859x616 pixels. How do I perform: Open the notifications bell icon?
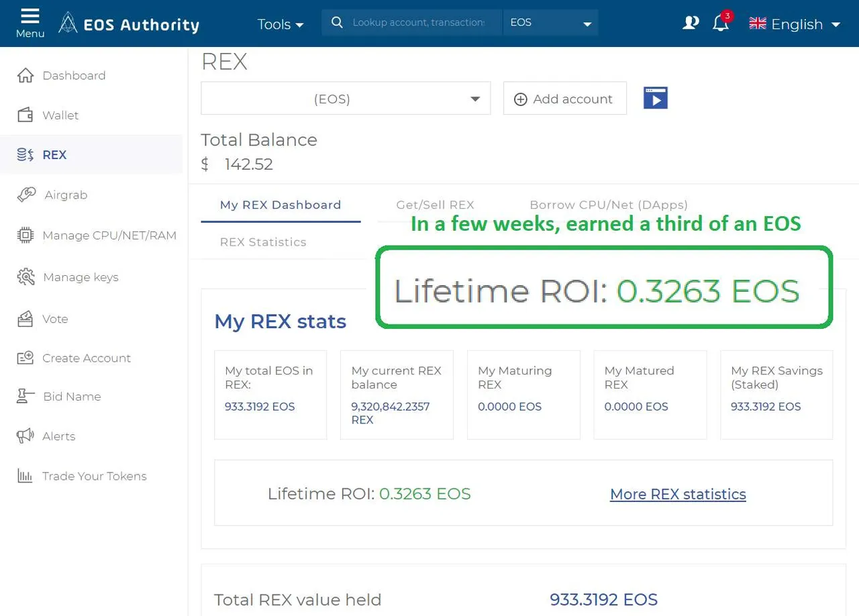[x=720, y=24]
